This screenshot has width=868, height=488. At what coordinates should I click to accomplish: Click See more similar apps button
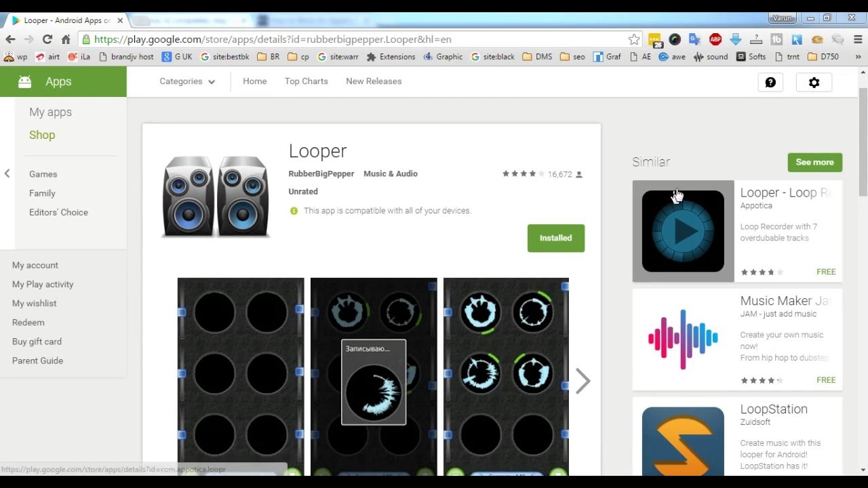pos(815,162)
